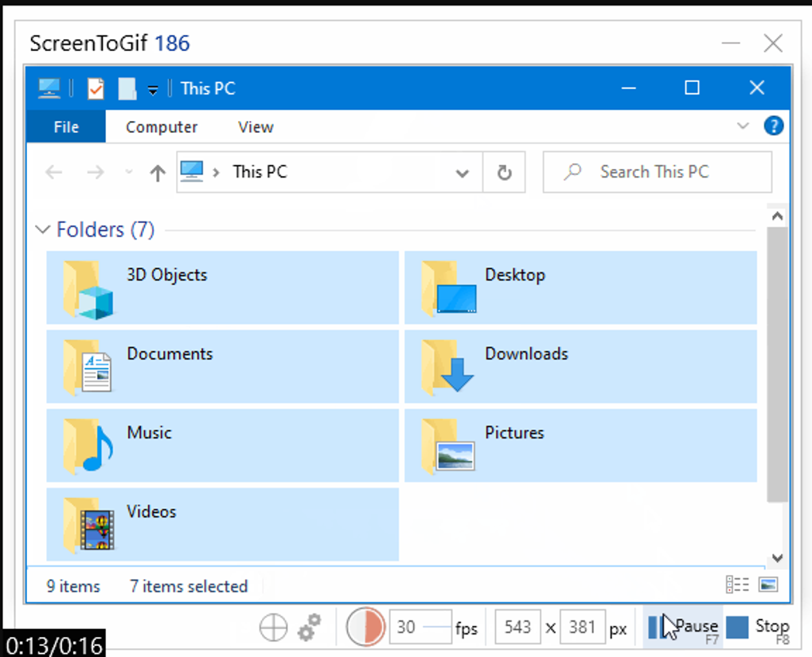This screenshot has height=657, width=812.
Task: Click the red half-circle icon beside fps field
Action: [365, 627]
